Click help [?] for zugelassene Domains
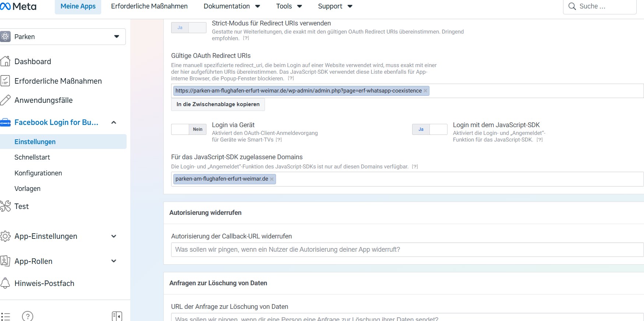 [415, 167]
